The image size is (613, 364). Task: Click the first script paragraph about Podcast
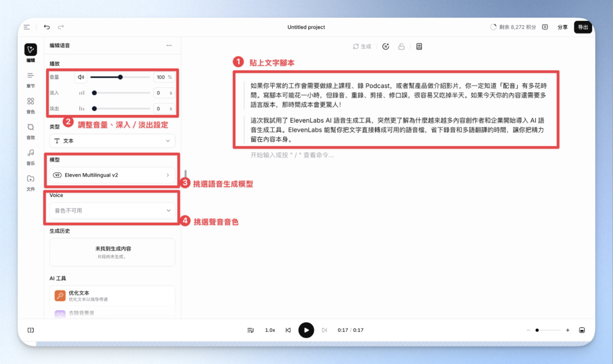[398, 95]
